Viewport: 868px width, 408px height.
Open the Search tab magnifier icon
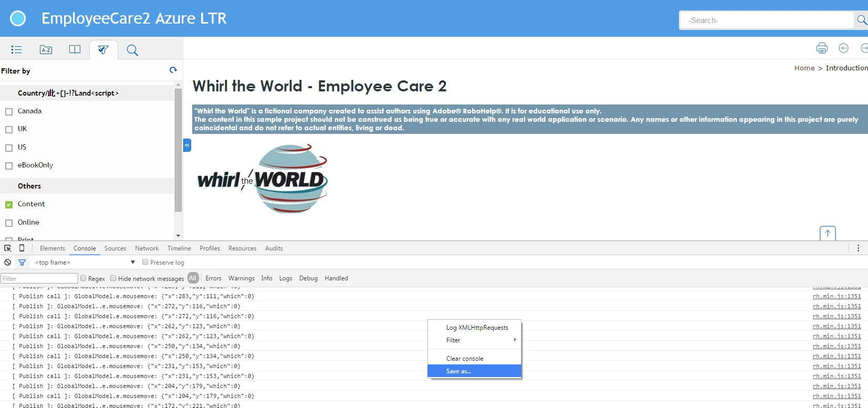[132, 50]
